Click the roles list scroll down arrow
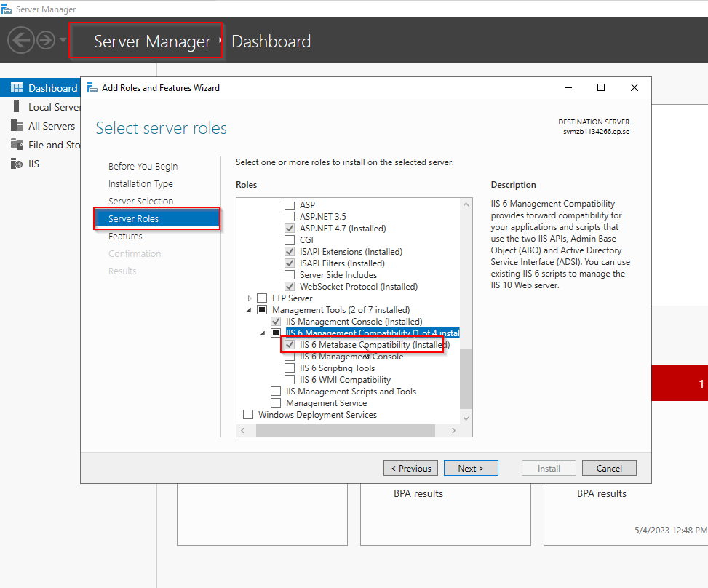The image size is (708, 588). point(466,418)
